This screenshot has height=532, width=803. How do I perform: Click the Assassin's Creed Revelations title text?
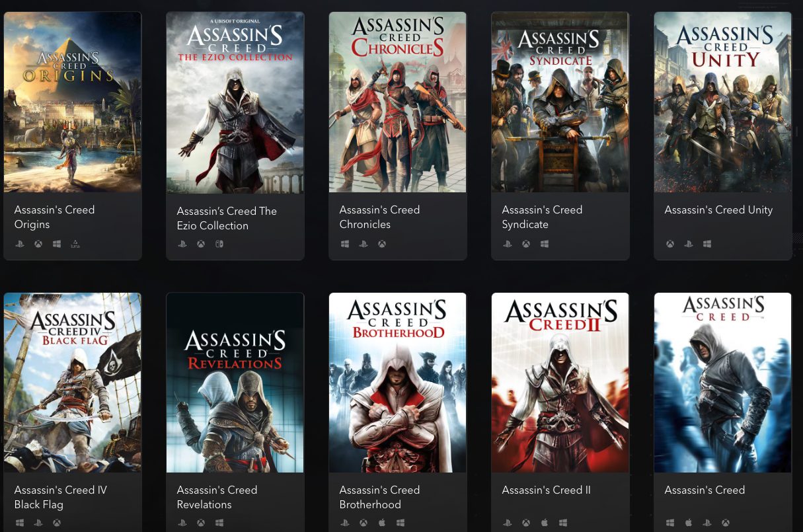[217, 497]
